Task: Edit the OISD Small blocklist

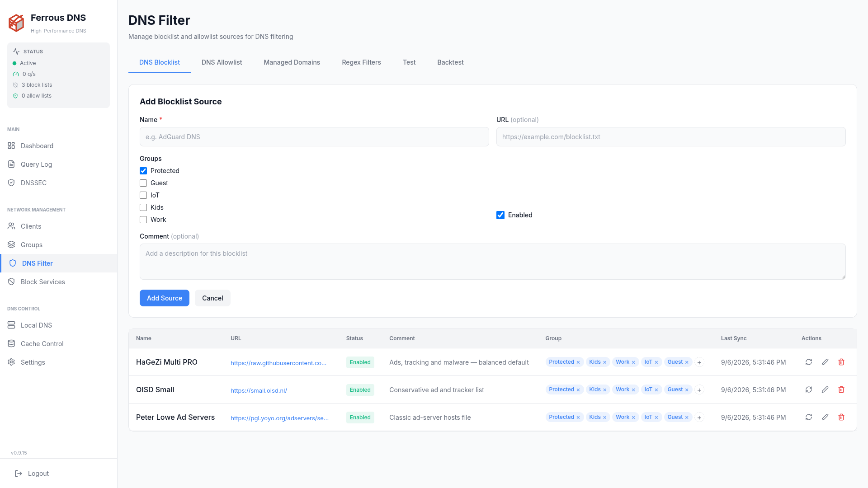Action: 825,389
